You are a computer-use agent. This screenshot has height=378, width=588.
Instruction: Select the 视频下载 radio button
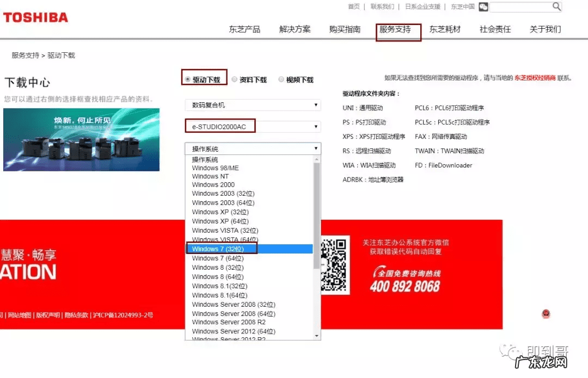(x=281, y=78)
